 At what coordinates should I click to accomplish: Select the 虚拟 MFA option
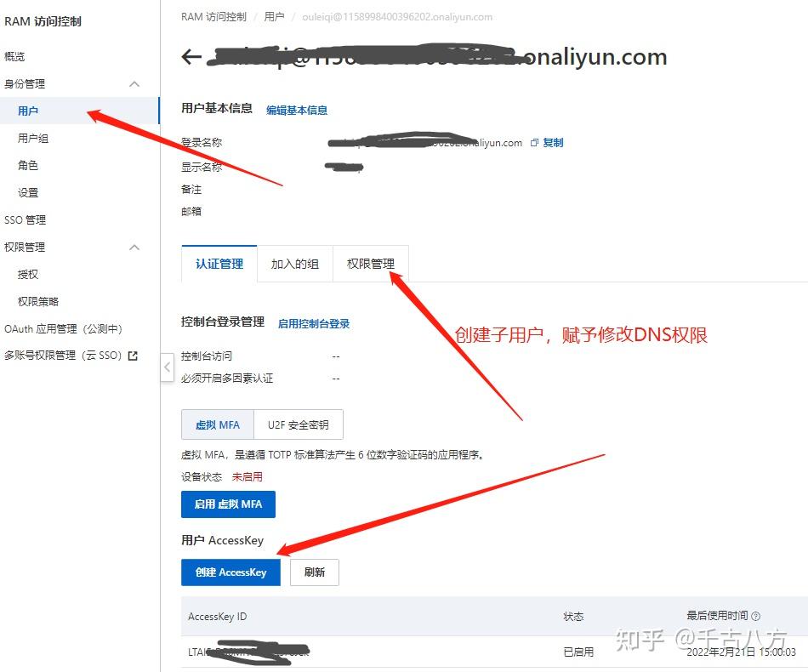[218, 424]
